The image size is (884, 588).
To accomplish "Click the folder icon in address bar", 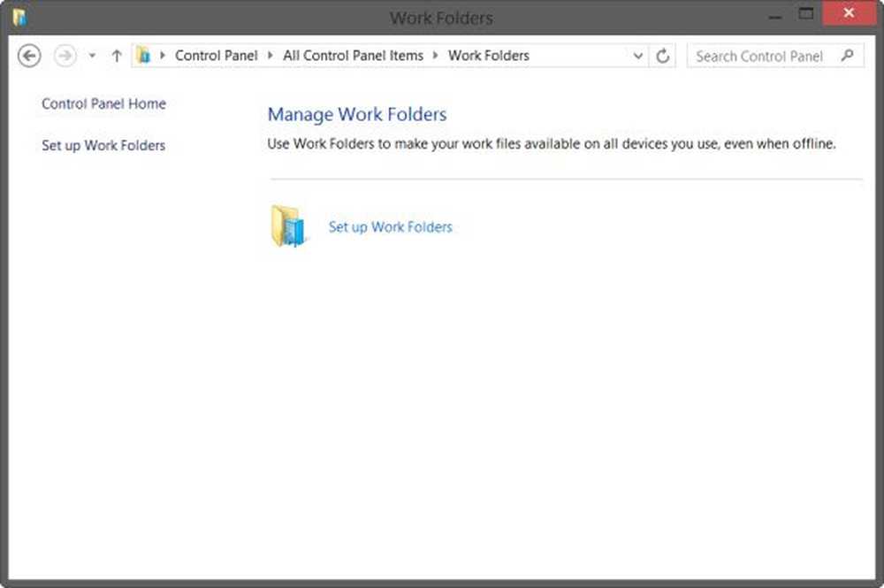I will [144, 55].
